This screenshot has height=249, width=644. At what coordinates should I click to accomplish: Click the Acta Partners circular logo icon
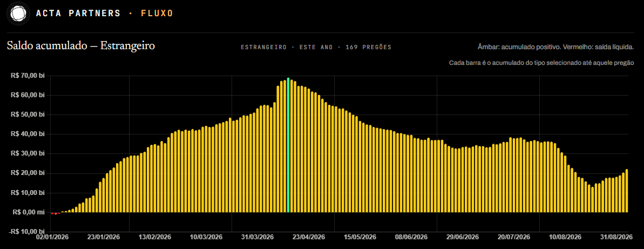click(18, 14)
